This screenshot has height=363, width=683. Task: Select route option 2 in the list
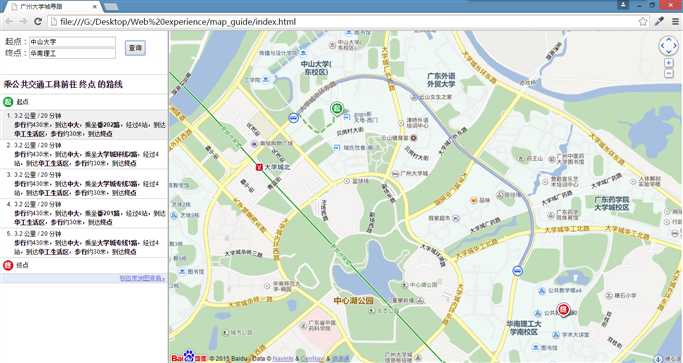pos(84,154)
